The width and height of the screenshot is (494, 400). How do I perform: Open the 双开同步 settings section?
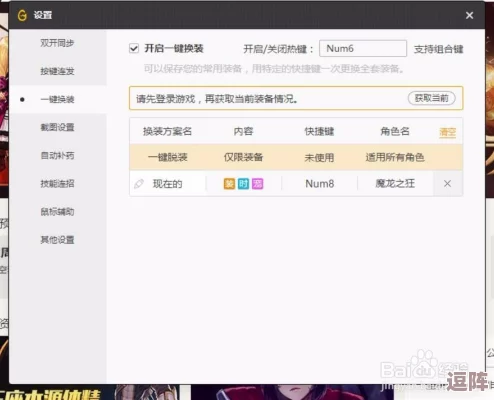pos(57,43)
